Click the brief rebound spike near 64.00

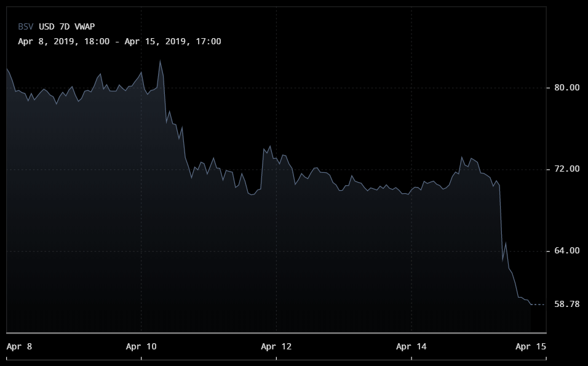[x=506, y=243]
